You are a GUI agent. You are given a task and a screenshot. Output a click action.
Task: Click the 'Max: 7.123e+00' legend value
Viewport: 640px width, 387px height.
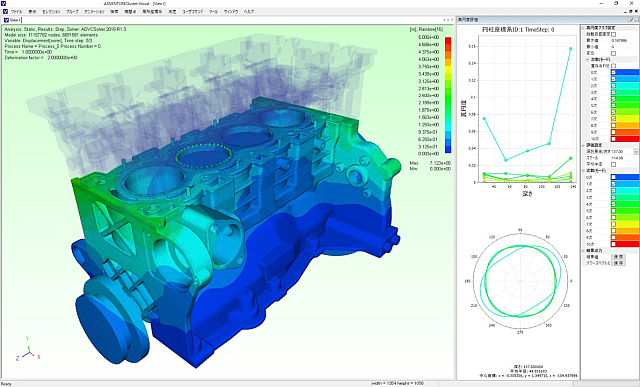(x=430, y=163)
